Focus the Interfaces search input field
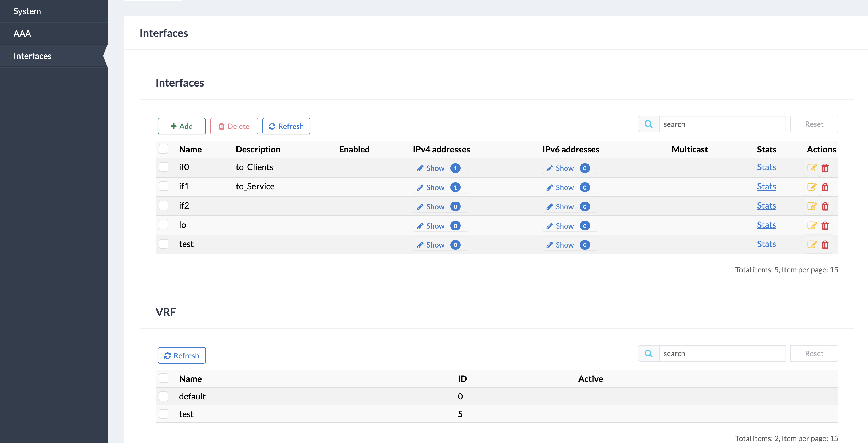 [722, 124]
